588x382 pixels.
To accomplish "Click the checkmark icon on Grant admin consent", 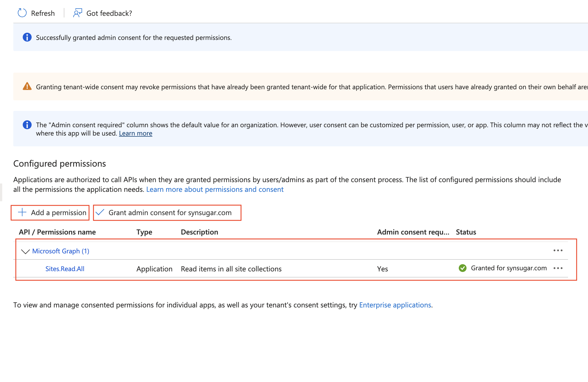I will (x=100, y=212).
